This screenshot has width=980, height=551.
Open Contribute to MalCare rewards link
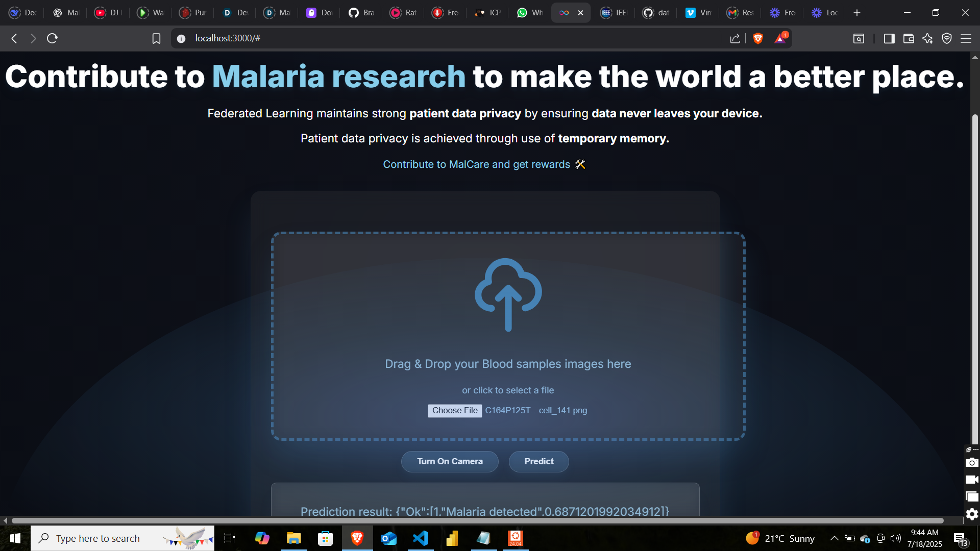point(476,164)
